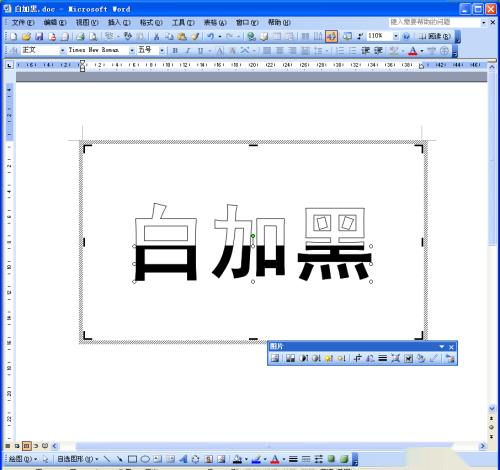Viewport: 500px width, 470px height.
Task: Decrease picture brightness in 图片 toolbar
Action: coord(341,358)
